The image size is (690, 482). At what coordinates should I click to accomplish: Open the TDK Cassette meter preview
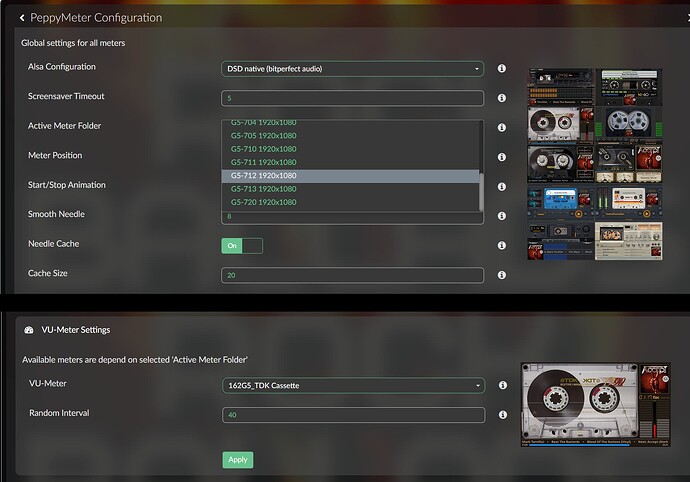pos(595,405)
